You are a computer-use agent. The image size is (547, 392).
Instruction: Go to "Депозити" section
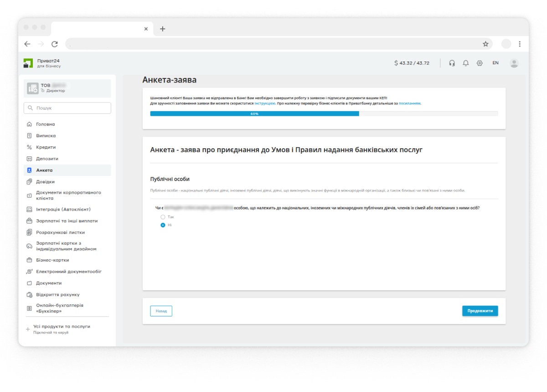[x=47, y=159]
